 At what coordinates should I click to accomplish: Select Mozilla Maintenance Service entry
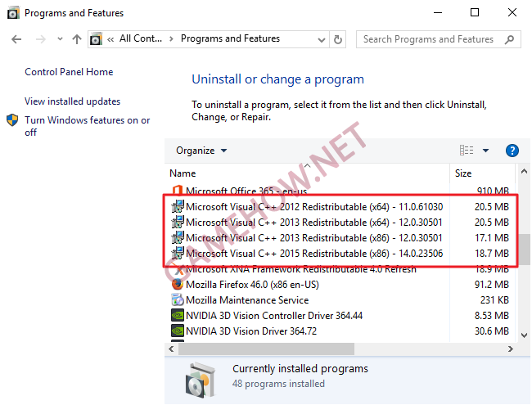click(x=340, y=300)
